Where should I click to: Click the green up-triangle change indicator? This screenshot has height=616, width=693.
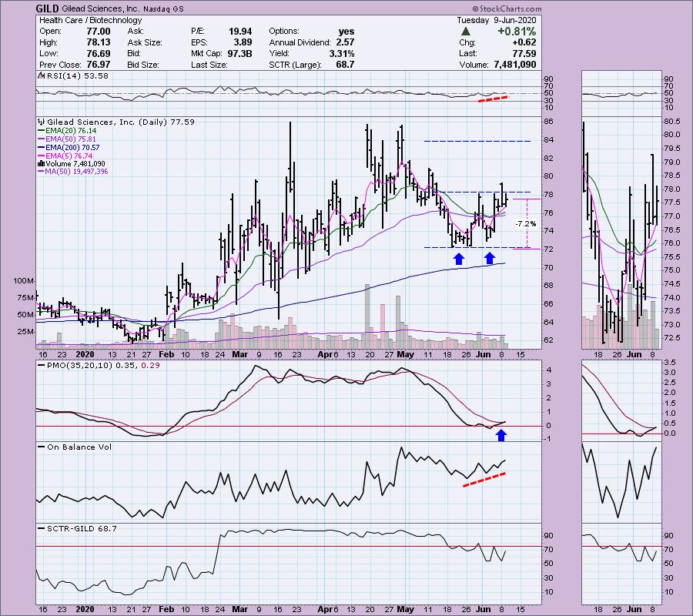tap(465, 32)
